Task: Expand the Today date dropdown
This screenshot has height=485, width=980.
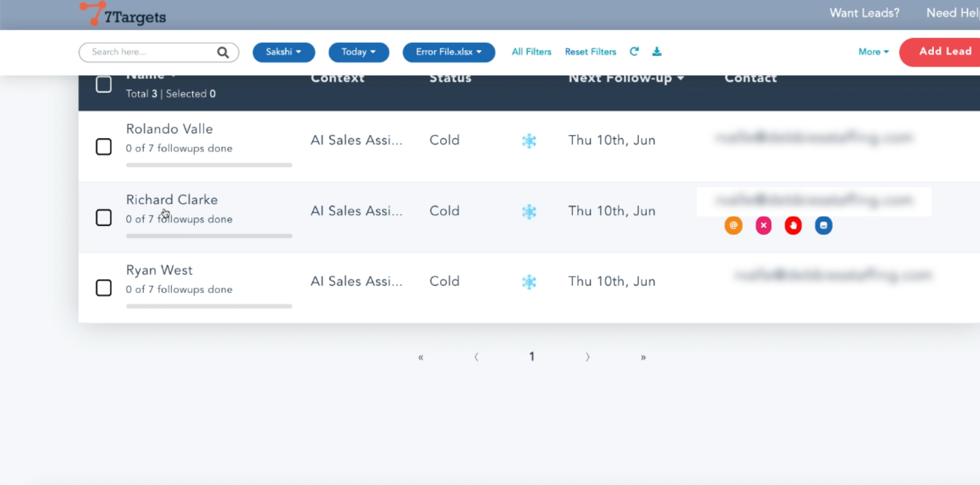Action: point(358,52)
